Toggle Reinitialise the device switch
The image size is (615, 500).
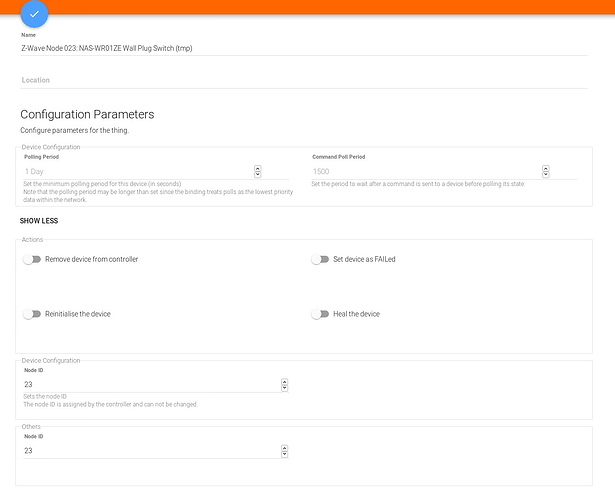32,314
